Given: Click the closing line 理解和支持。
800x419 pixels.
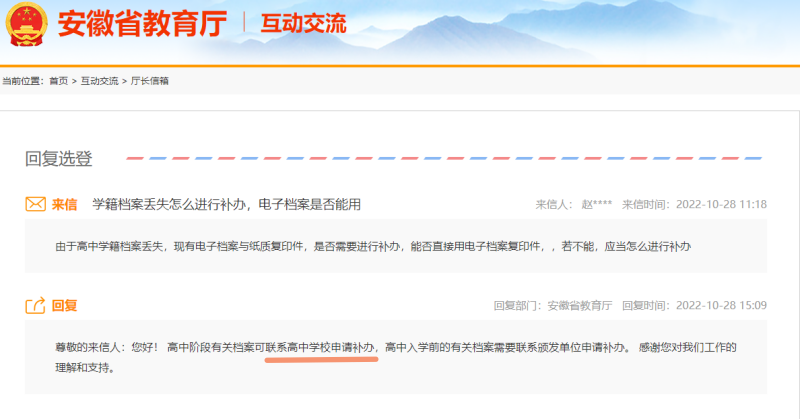Looking at the screenshot, I should [85, 367].
